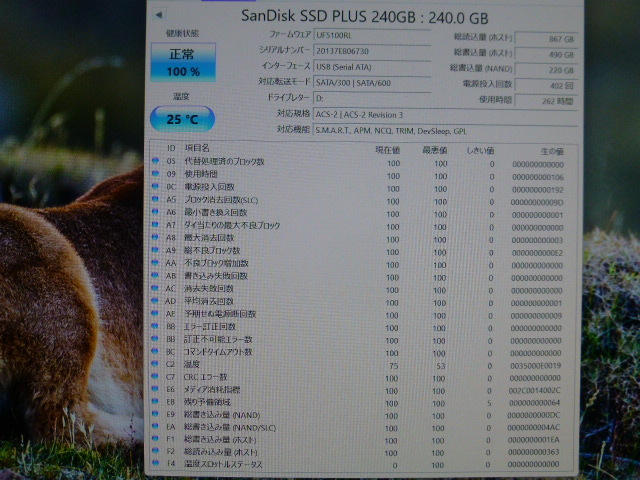
Task: Select attribute name 温度スロットルステータス
Action: [x=223, y=464]
